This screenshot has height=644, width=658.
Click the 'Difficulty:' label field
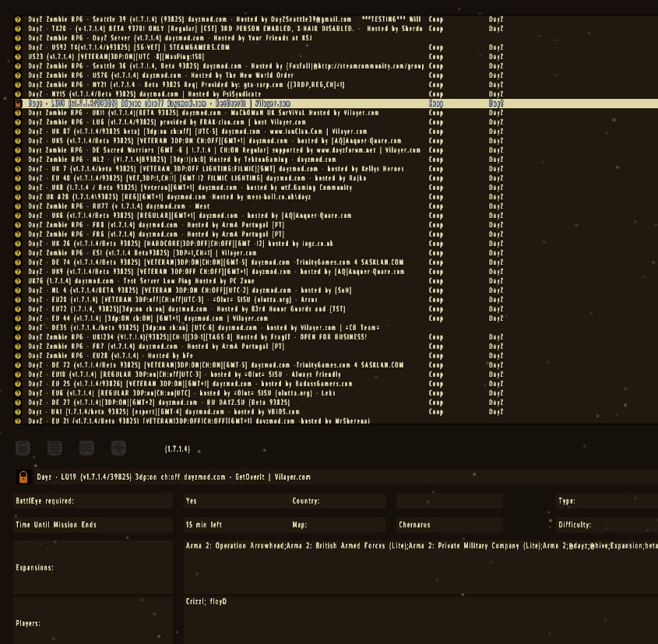point(607,525)
